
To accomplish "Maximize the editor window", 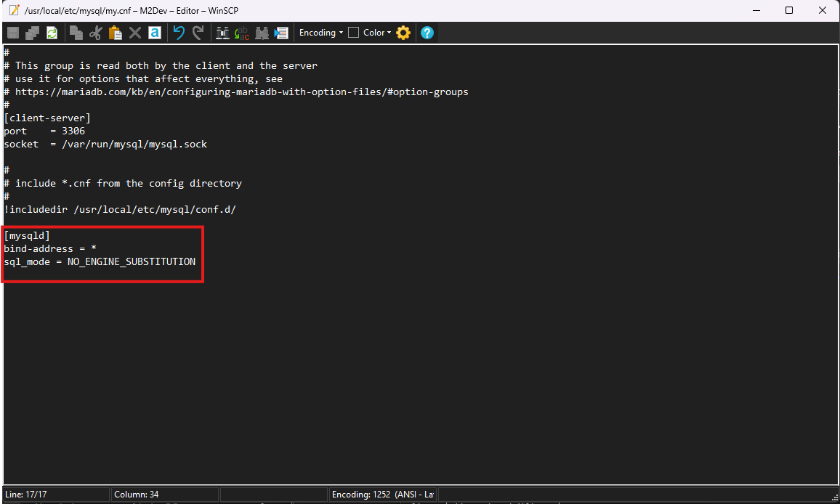I will pyautogui.click(x=789, y=10).
